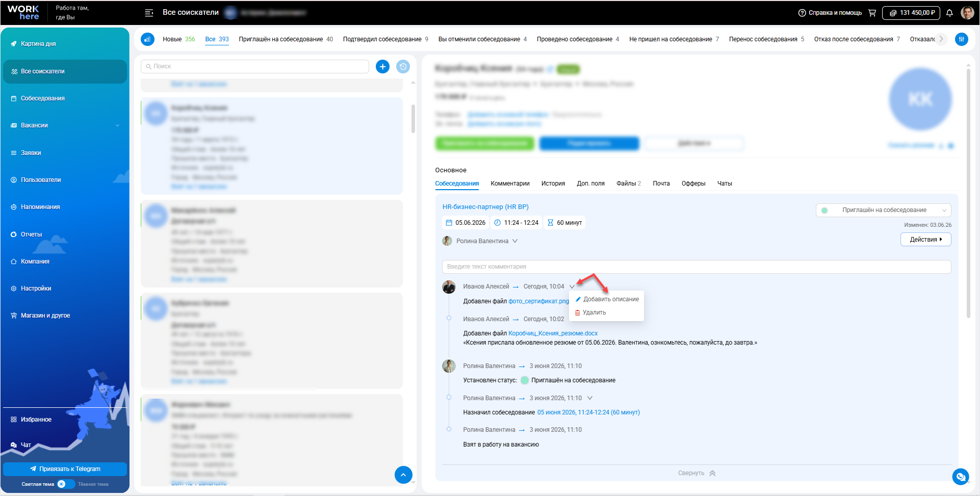Switch to Доп. поля tab

[x=590, y=184]
